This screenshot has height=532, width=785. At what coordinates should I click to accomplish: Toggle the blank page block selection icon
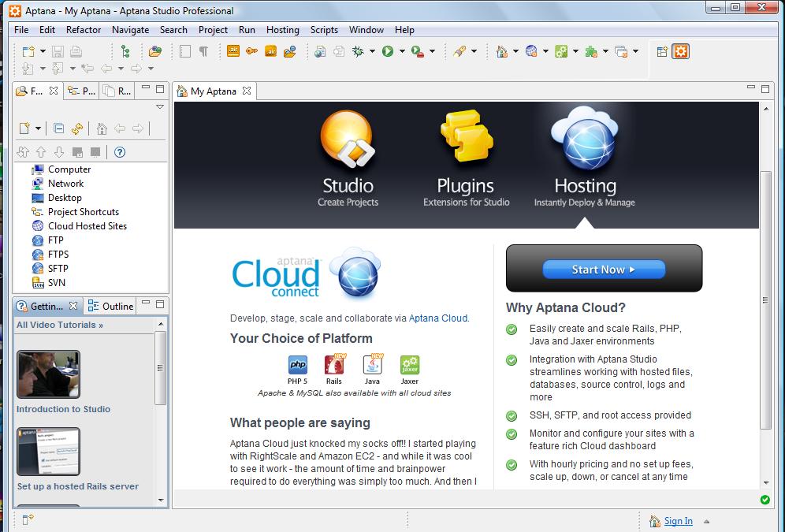pyautogui.click(x=185, y=51)
